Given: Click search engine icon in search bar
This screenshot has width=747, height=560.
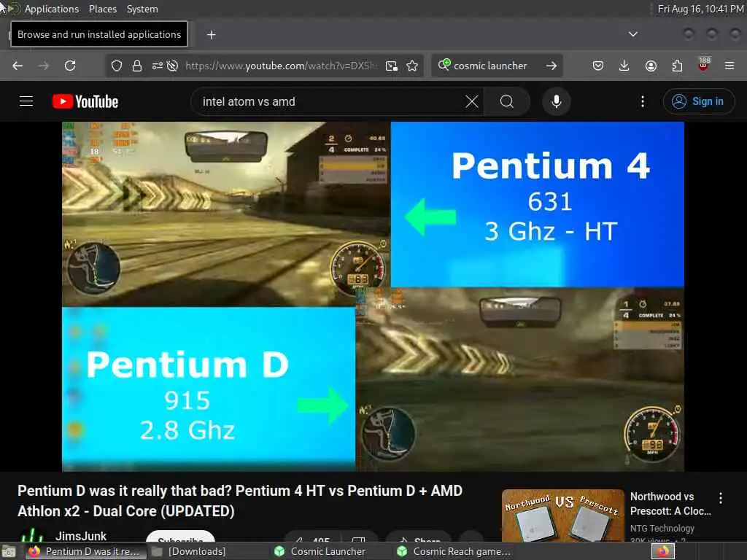Looking at the screenshot, I should click(444, 65).
